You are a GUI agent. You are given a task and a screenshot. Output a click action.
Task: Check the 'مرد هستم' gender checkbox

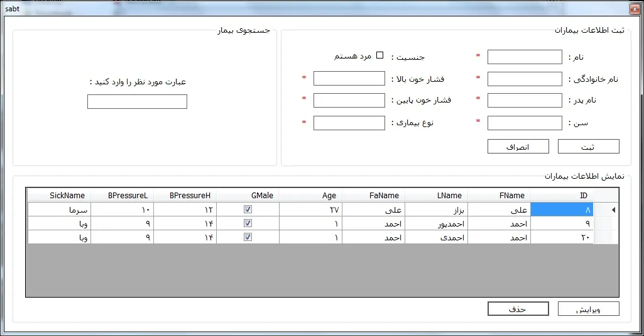379,55
